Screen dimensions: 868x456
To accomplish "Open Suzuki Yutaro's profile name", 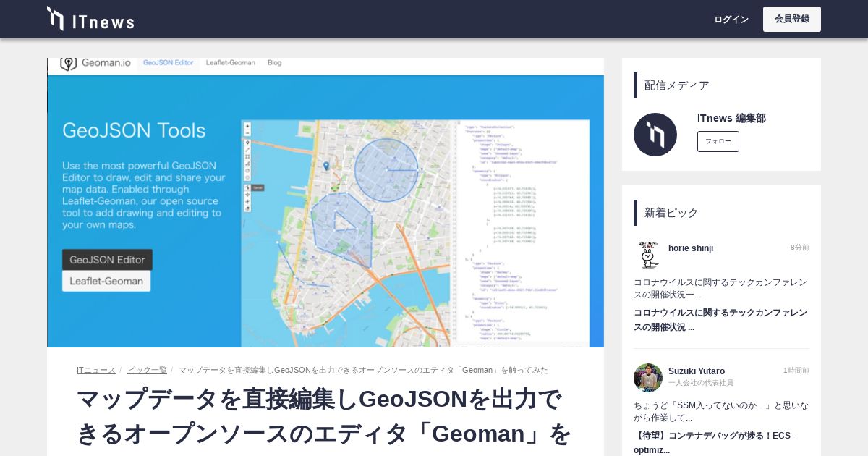I will tap(697, 371).
